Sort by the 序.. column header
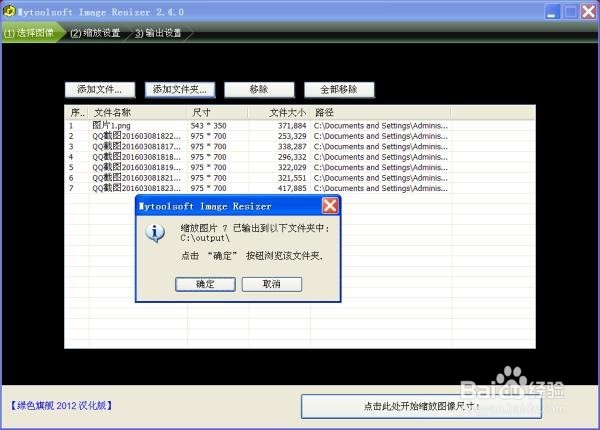The width and height of the screenshot is (600, 430). 77,113
